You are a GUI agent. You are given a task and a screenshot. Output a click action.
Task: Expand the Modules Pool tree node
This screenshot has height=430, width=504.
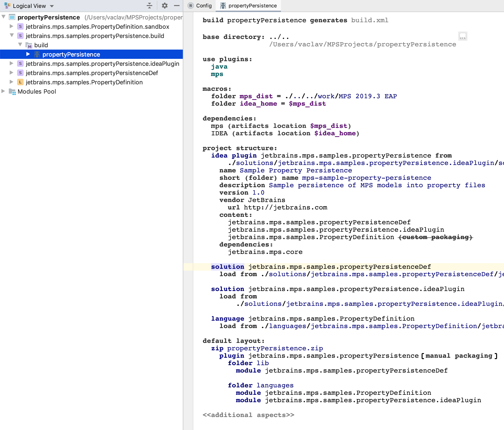3,91
